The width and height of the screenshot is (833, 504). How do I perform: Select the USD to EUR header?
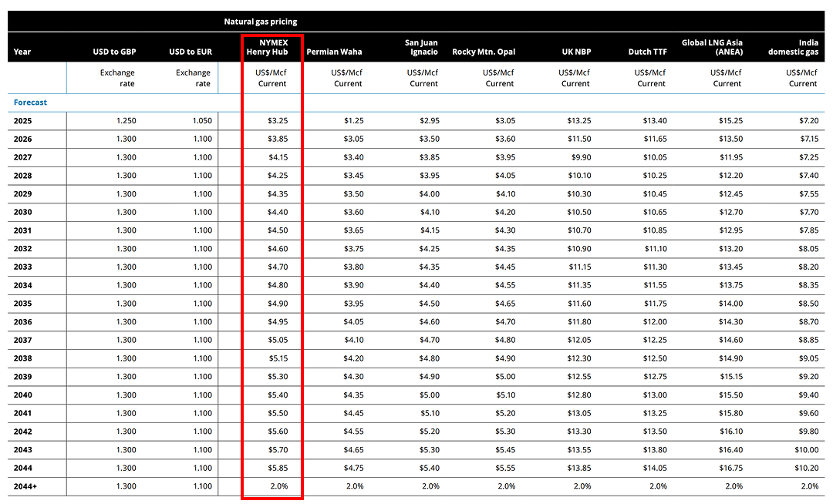[191, 52]
